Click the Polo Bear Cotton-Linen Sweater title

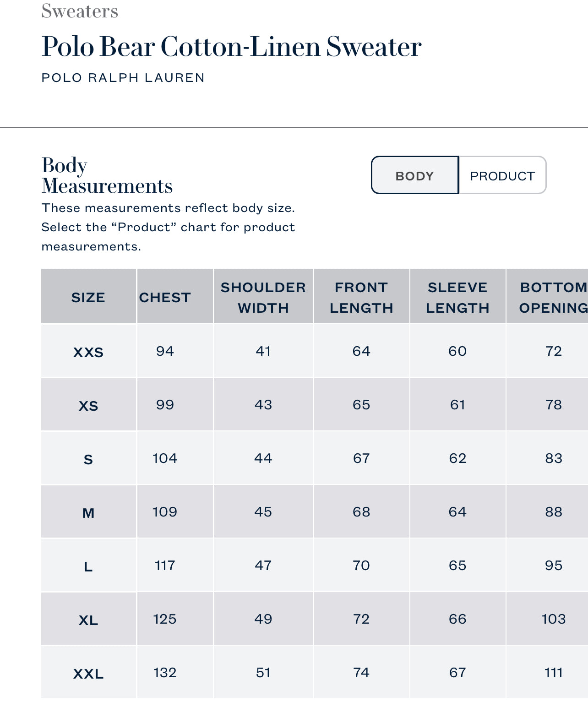point(231,47)
